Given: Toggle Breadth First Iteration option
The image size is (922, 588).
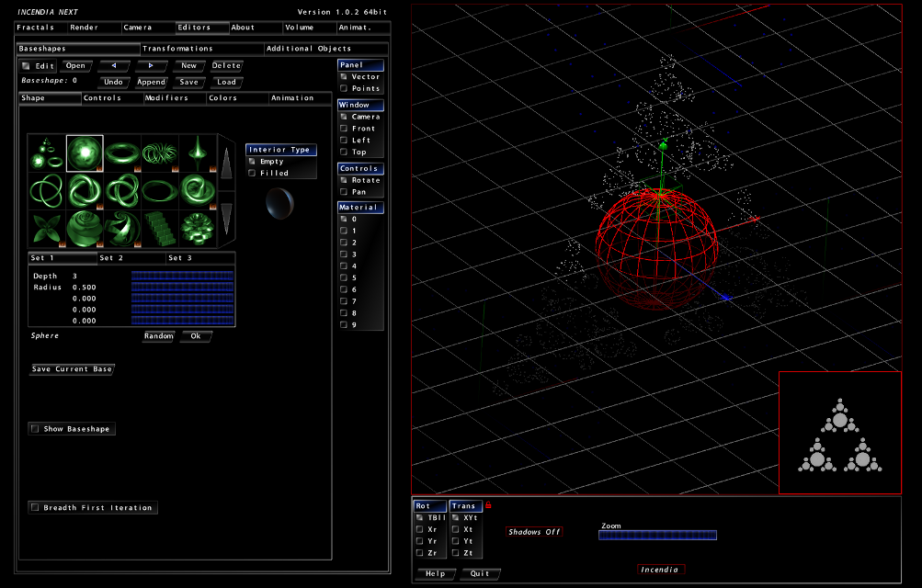Looking at the screenshot, I should [35, 508].
